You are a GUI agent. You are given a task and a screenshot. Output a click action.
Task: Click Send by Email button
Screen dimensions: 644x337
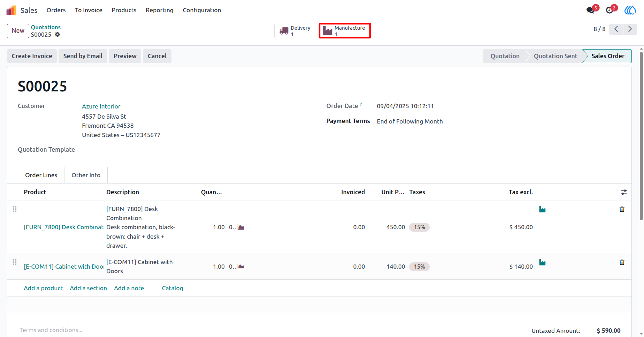pos(83,56)
